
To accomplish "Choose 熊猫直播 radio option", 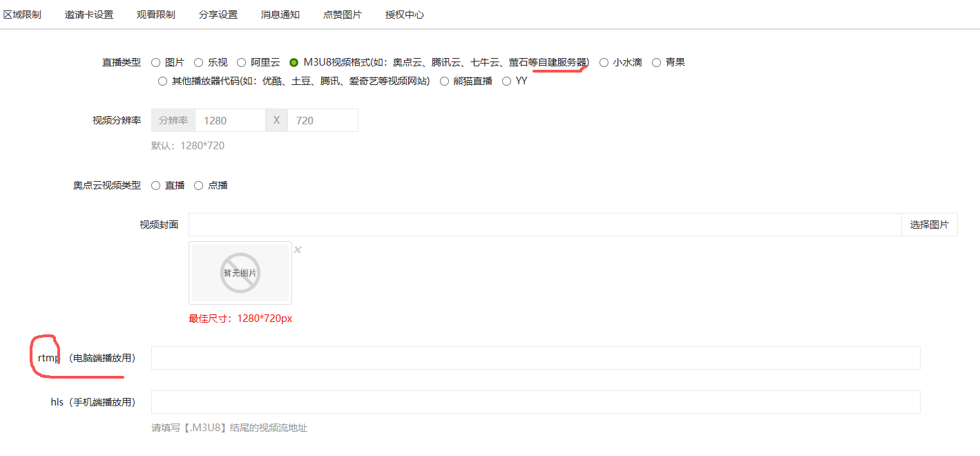I will tap(445, 82).
